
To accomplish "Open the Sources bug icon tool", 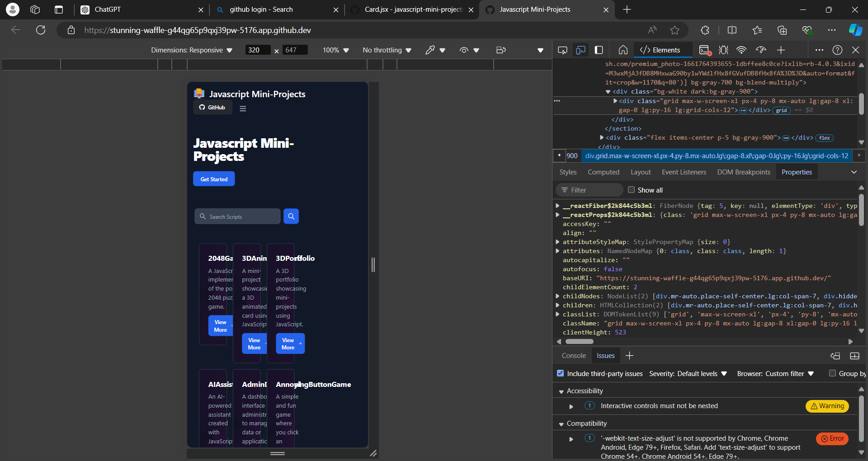I will click(x=723, y=50).
